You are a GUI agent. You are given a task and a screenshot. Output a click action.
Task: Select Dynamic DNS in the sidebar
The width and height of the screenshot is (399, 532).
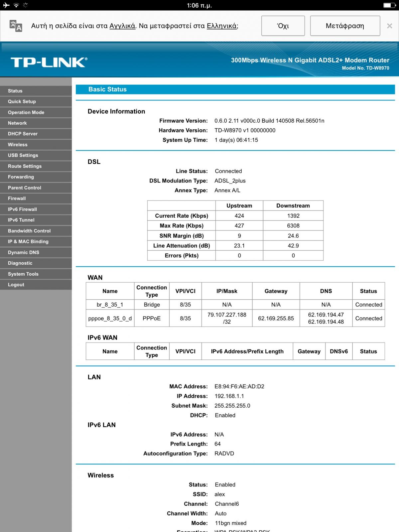(36, 252)
